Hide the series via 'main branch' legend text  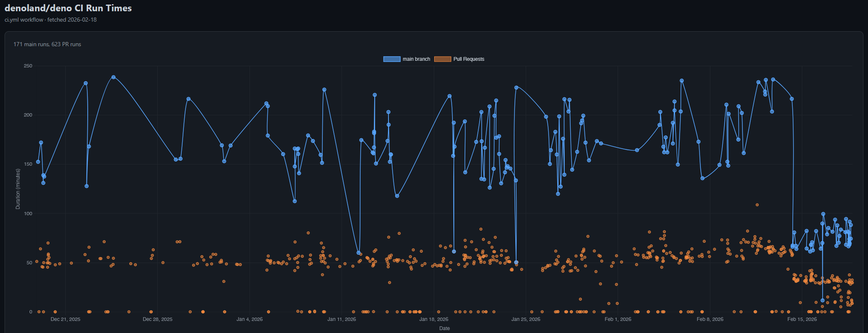(416, 59)
